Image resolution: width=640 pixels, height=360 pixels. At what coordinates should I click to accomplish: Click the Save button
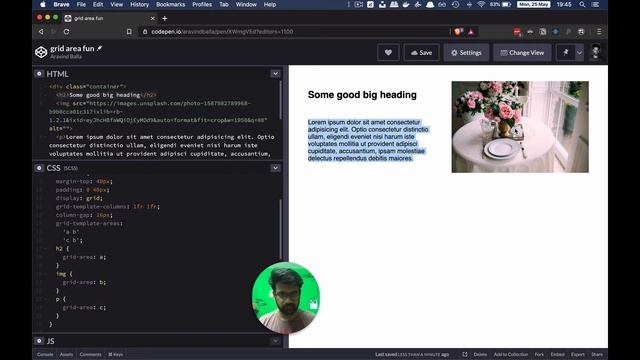[422, 53]
